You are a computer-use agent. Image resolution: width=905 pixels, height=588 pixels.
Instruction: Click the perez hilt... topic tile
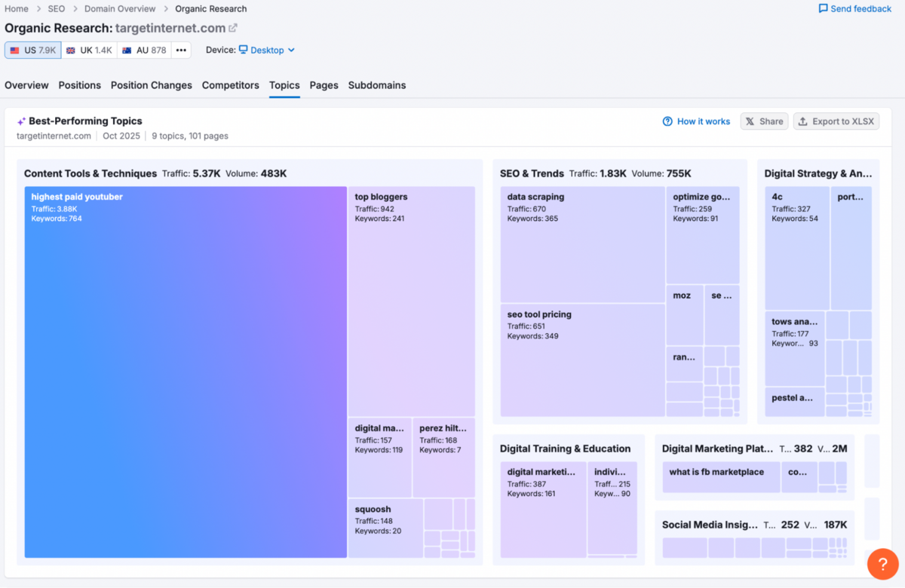(x=443, y=458)
